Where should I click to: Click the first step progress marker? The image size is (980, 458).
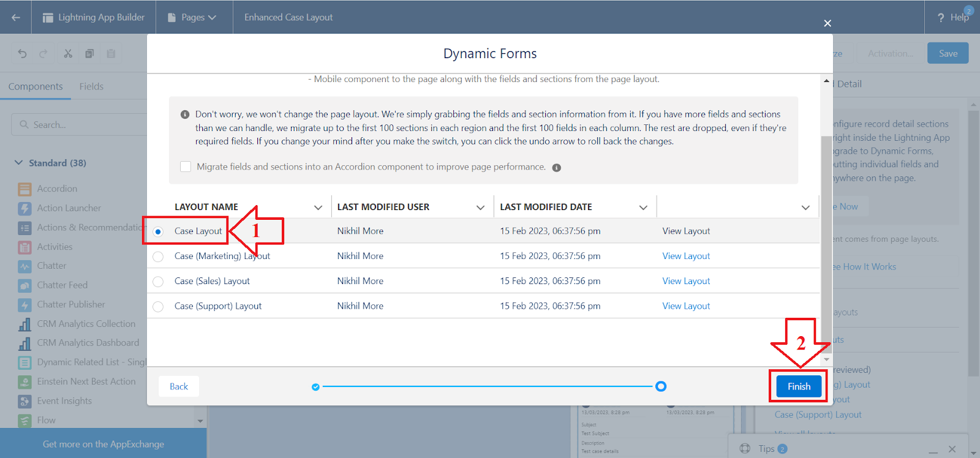tap(315, 387)
